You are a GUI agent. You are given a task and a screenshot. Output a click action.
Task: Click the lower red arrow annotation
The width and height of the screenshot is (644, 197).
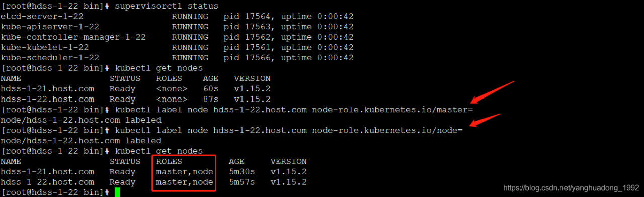(485, 123)
